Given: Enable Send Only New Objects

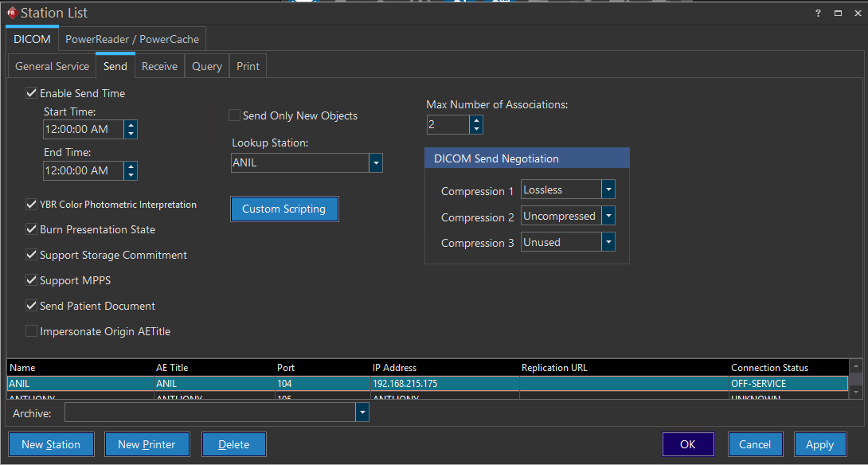Looking at the screenshot, I should pyautogui.click(x=235, y=115).
